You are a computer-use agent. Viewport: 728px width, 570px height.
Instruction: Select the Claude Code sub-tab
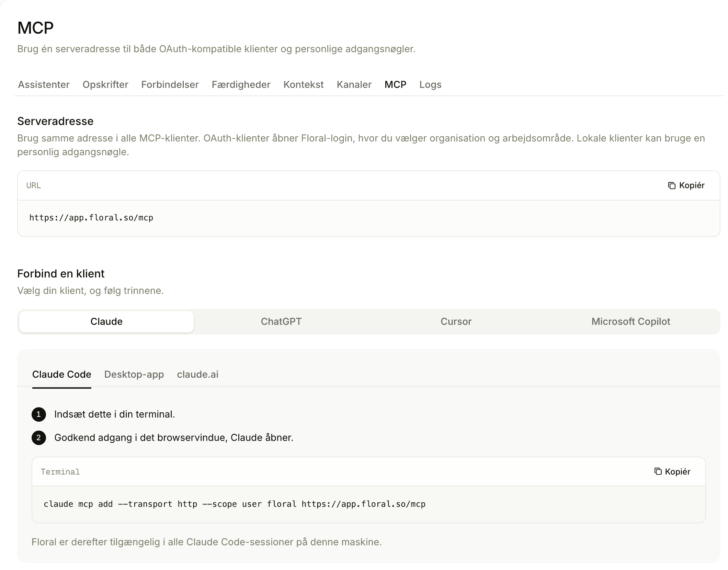(x=62, y=374)
